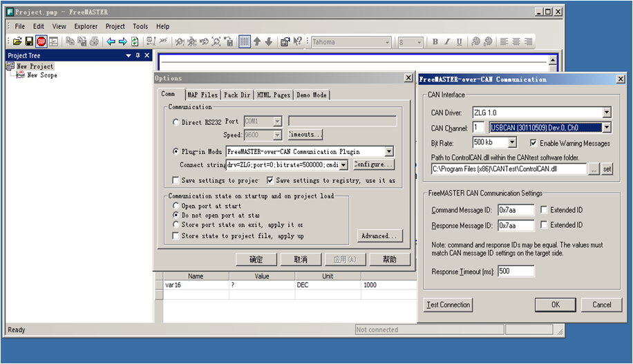Open the File menu
Screen dimensions: 633x364
click(20, 26)
